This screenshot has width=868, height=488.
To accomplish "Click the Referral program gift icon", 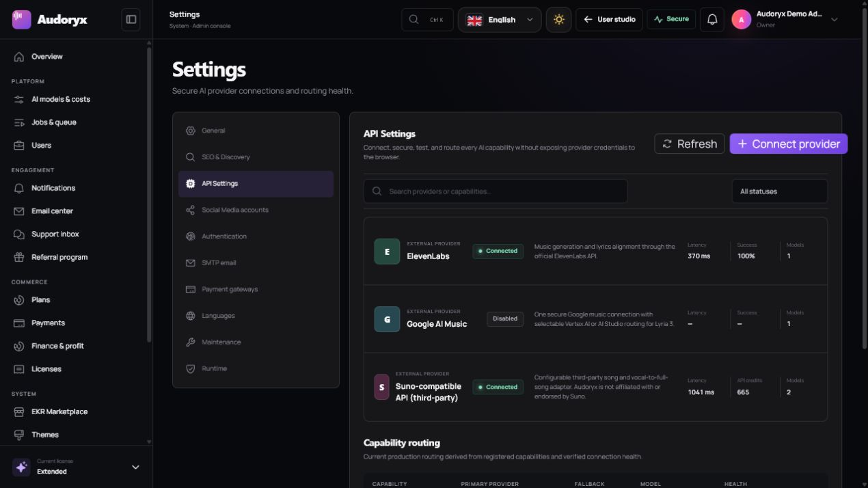I will 19,258.
